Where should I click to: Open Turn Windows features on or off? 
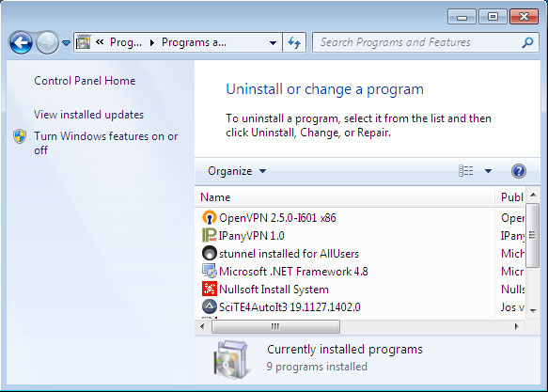106,143
